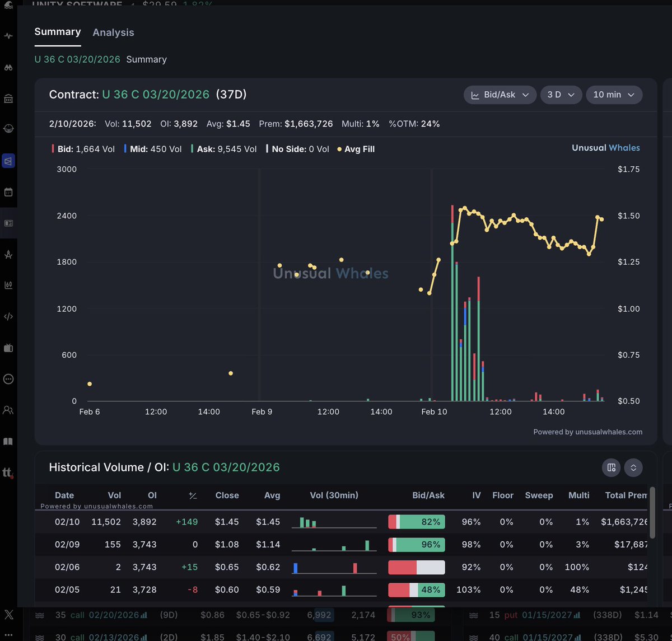Screen dimensions: 672x641
Task: Open the drafting compass icon in sidebar
Action: (8, 255)
